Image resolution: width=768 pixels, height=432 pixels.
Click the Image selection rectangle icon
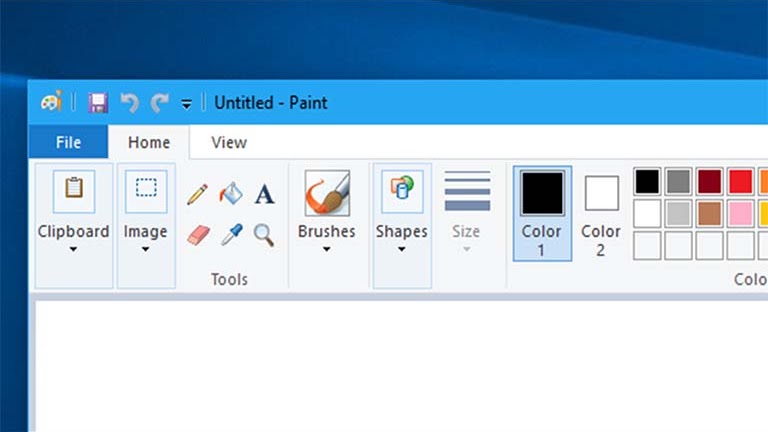pos(146,192)
